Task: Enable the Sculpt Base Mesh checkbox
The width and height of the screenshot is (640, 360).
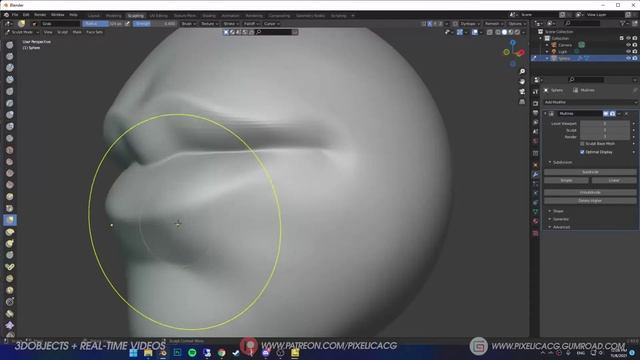Action: tap(582, 144)
